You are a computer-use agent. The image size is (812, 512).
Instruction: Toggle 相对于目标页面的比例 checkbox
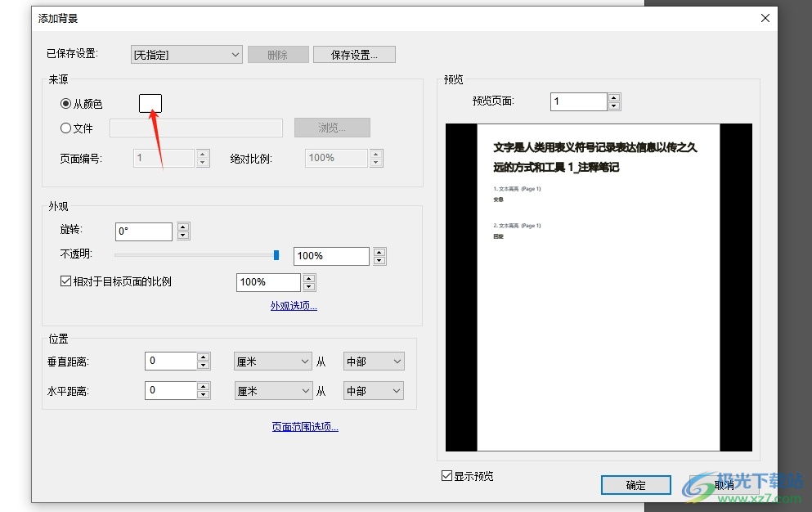[x=65, y=281]
